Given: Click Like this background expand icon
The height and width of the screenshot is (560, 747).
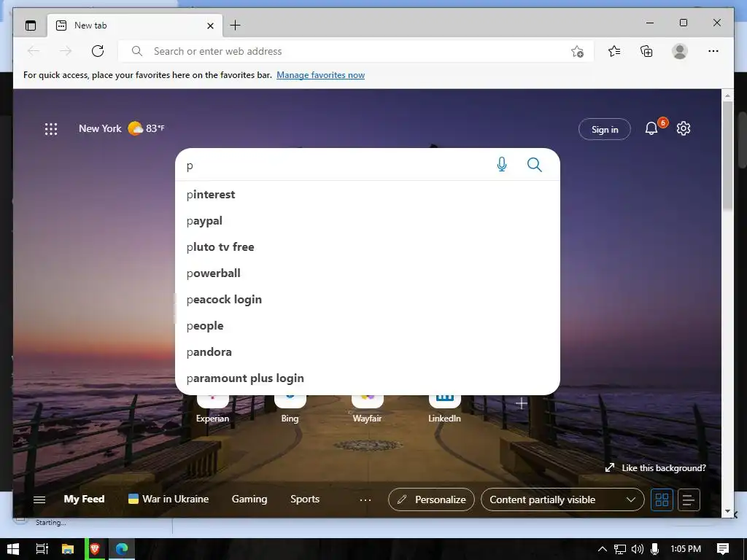Looking at the screenshot, I should coord(610,467).
